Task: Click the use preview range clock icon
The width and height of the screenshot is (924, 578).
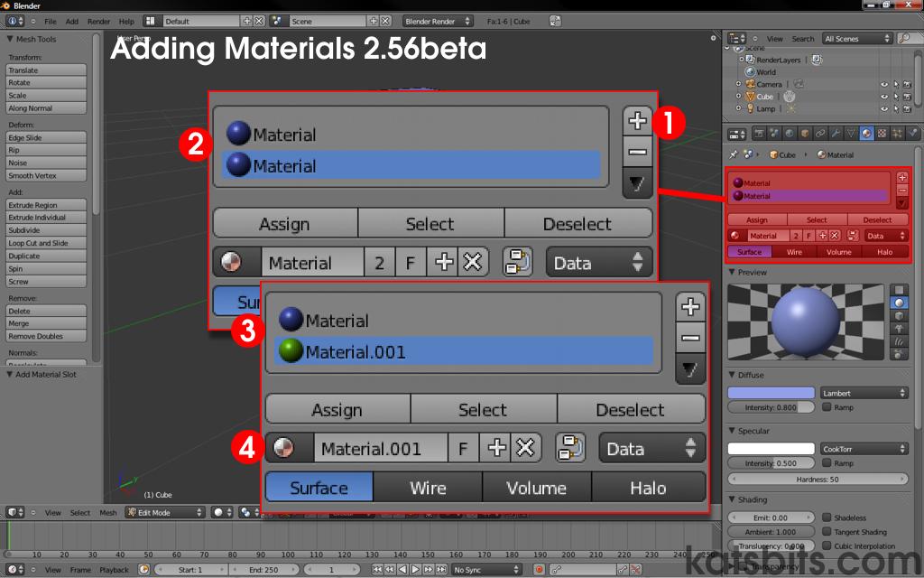Action: pyautogui.click(x=143, y=570)
